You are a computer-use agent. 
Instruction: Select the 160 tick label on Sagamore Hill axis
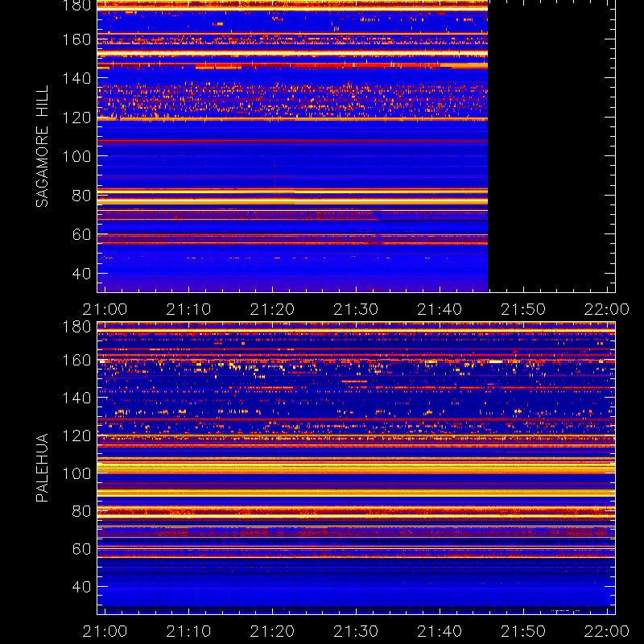(x=76, y=39)
